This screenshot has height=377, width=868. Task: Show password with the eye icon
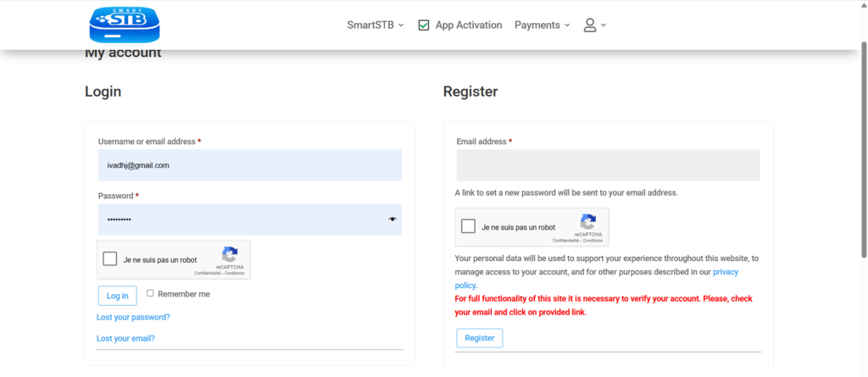[x=392, y=219]
